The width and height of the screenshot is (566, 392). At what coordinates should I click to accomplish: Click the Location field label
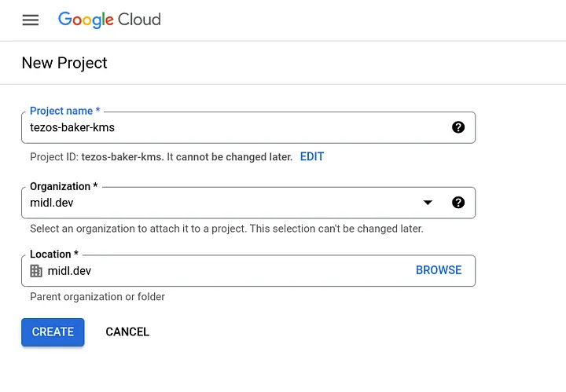click(54, 255)
